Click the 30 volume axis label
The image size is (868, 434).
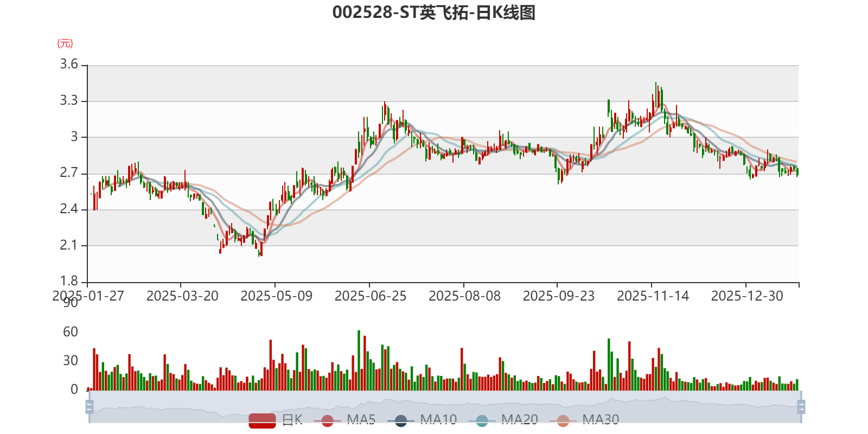click(71, 361)
